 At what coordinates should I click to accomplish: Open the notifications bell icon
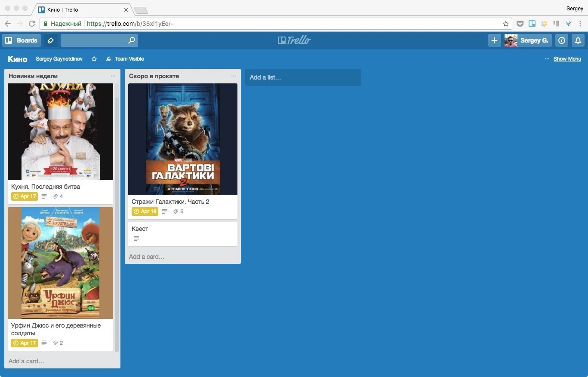pyautogui.click(x=578, y=40)
